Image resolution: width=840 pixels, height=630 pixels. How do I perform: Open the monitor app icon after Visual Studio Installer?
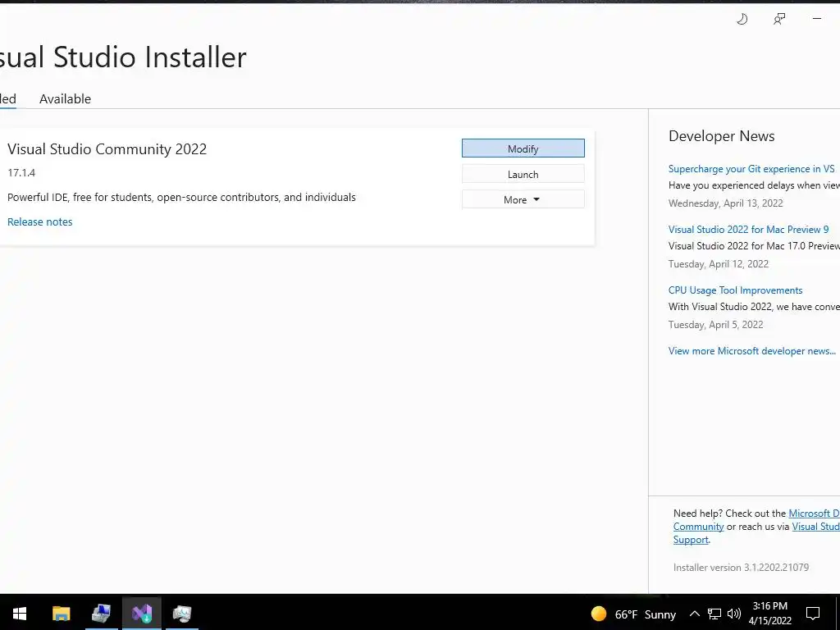coord(182,614)
